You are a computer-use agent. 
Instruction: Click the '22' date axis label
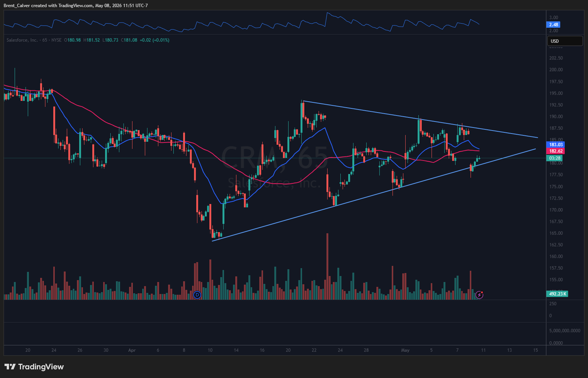pos(314,351)
